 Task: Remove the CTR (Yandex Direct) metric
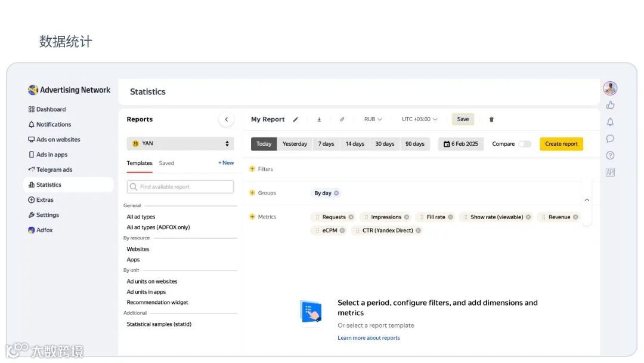tap(418, 230)
